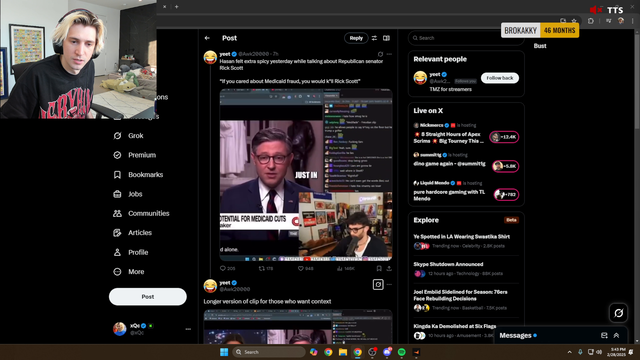Click yeet avatar on first post
Image resolution: width=640 pixels, height=360 pixels.
[210, 57]
